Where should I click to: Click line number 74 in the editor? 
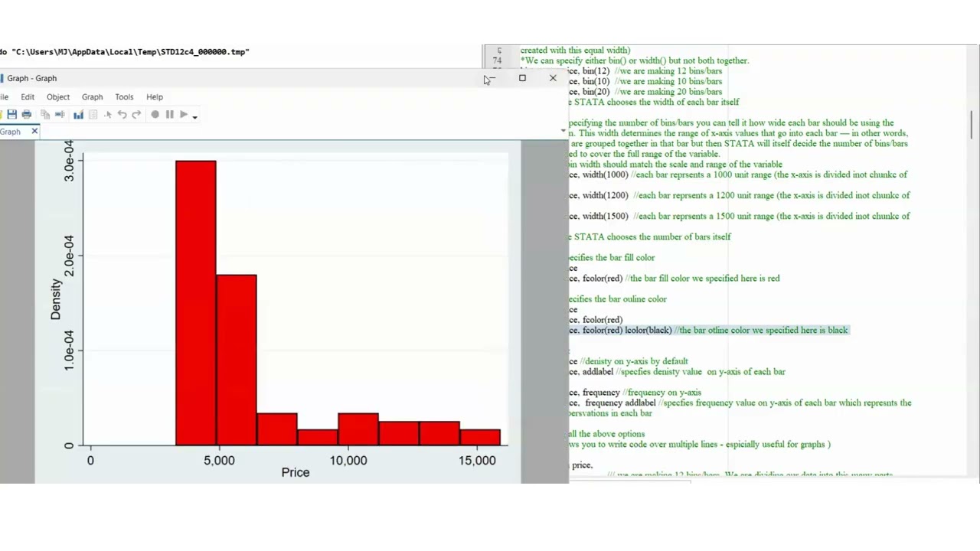click(x=498, y=60)
